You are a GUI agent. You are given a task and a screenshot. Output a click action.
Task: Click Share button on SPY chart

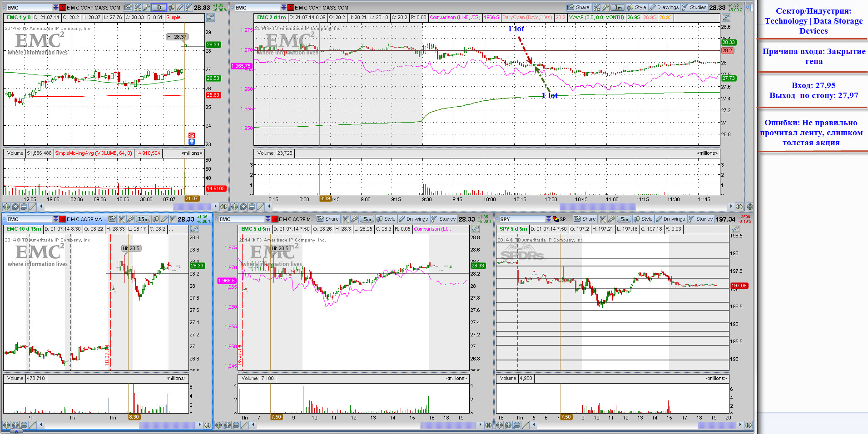(585, 219)
